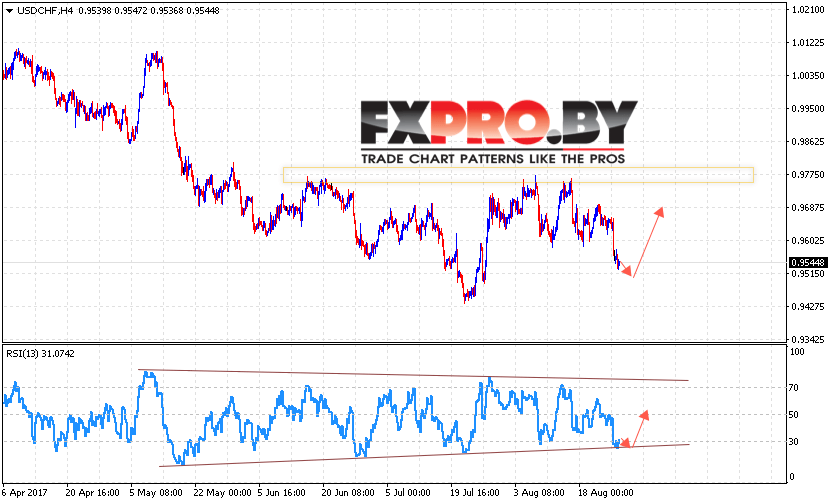829x504 pixels.
Task: Click the OHLC quote values in chart header
Action: click(x=149, y=11)
